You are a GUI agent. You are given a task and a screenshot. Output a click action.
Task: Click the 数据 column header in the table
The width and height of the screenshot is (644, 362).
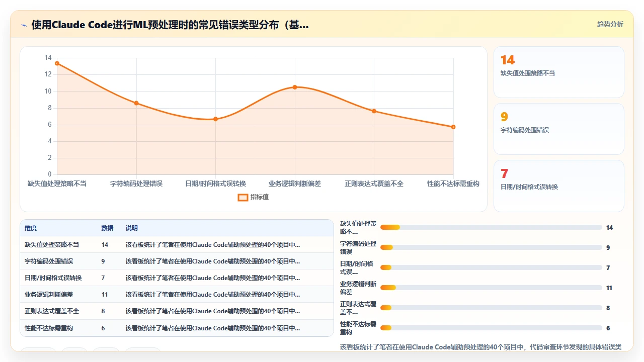point(107,228)
